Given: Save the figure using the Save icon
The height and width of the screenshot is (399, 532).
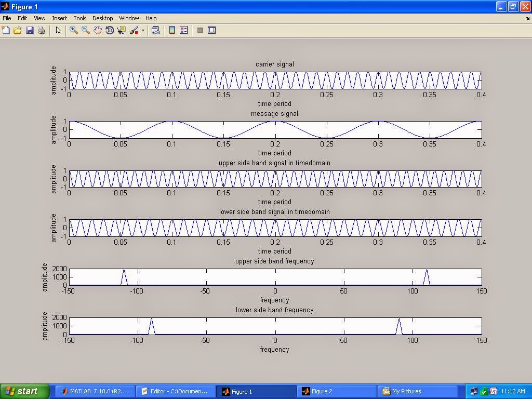Looking at the screenshot, I should (30, 30).
